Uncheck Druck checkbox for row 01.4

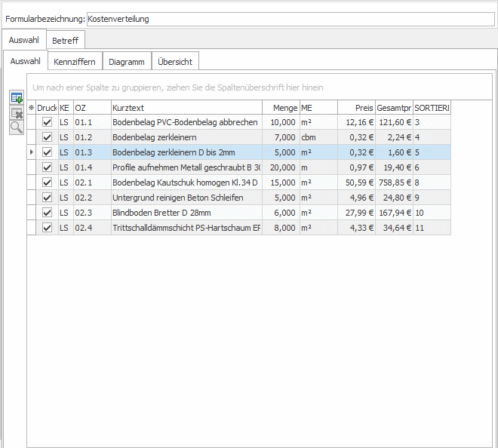pos(47,167)
